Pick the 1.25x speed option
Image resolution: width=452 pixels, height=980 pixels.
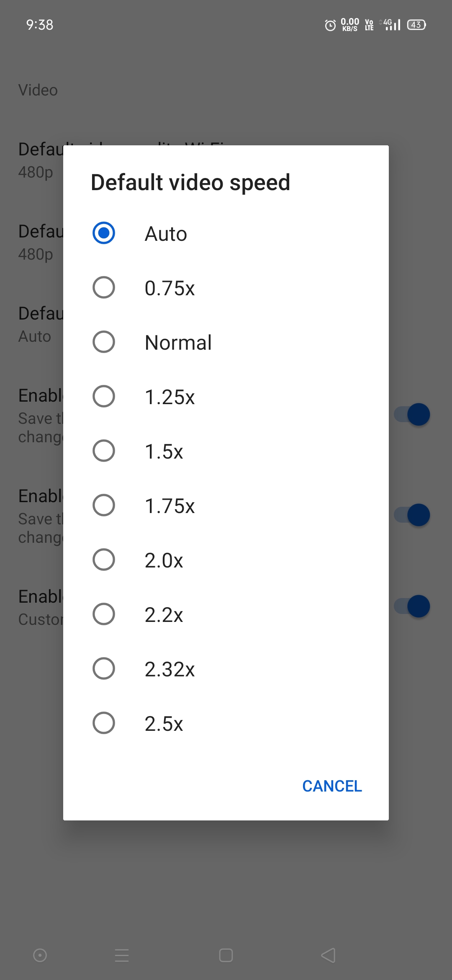(x=103, y=397)
